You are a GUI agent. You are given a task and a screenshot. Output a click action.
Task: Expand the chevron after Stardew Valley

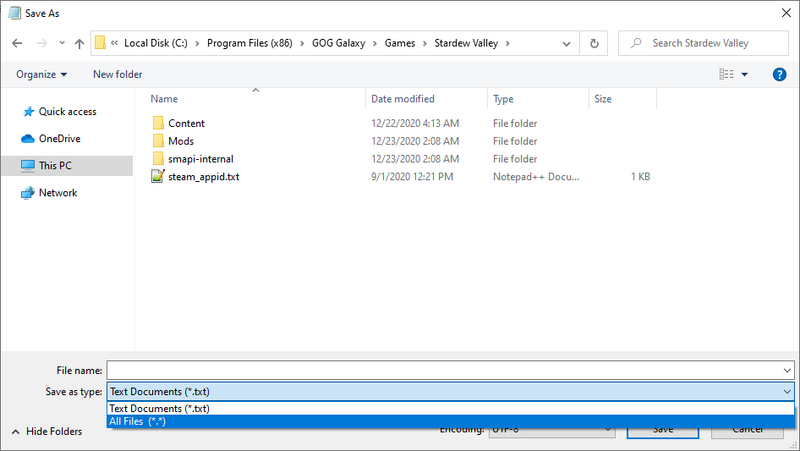click(507, 43)
